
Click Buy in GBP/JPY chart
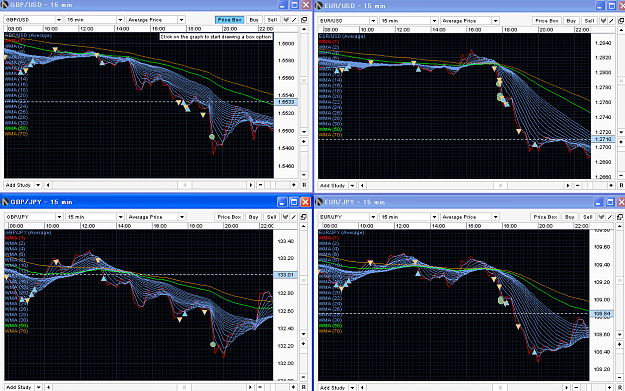pos(254,217)
